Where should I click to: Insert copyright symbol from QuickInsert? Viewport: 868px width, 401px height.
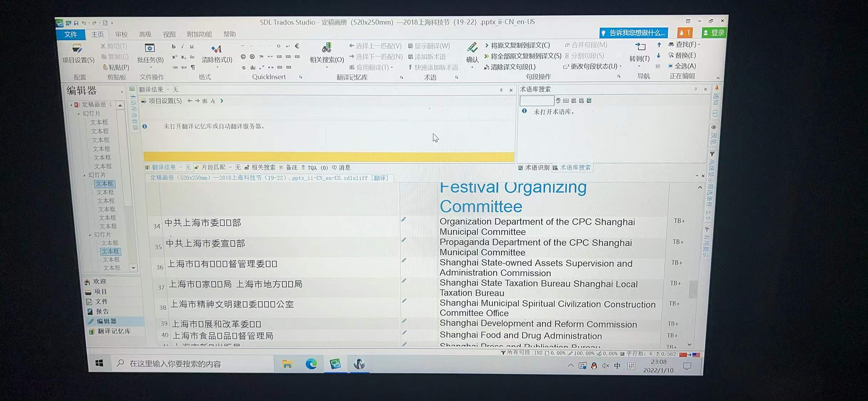pos(243,56)
